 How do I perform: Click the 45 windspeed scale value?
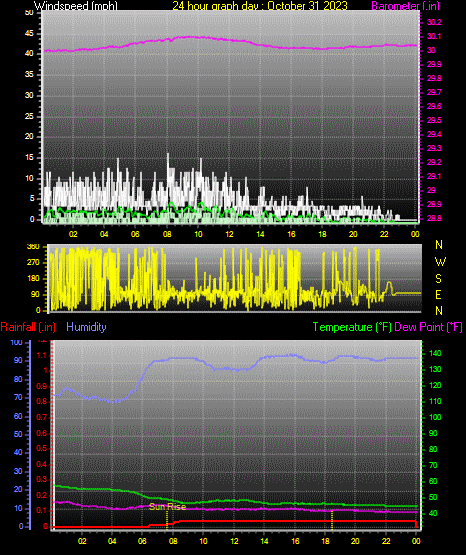point(29,34)
